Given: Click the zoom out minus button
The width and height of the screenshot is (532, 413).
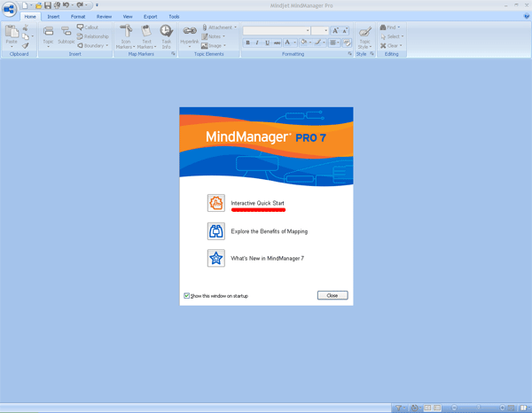Looking at the screenshot, I should [454, 408].
